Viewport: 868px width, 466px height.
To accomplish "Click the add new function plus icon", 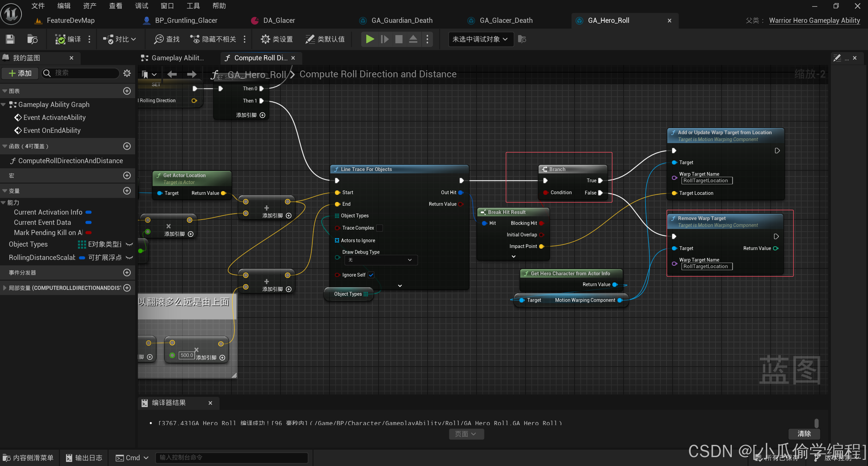I will point(127,146).
